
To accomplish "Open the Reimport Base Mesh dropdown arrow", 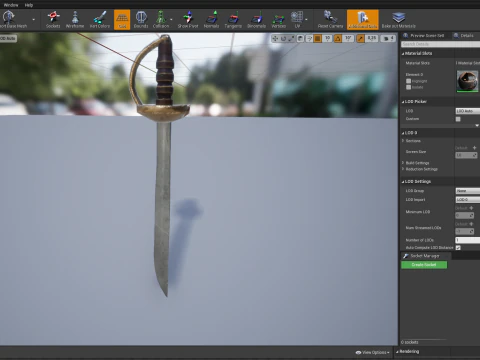I will 33,19.
